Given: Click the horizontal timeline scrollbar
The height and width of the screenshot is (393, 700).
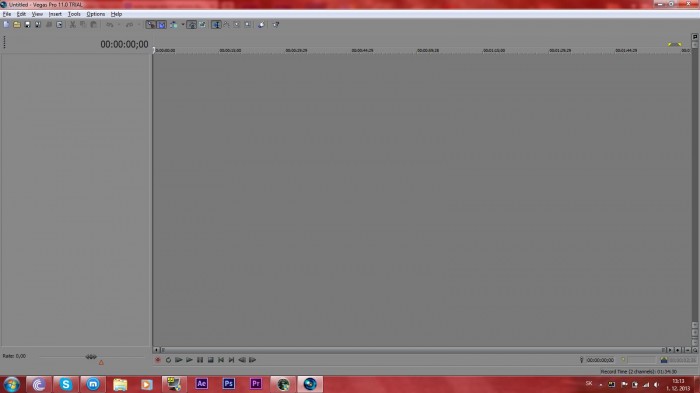Looking at the screenshot, I should (x=412, y=350).
